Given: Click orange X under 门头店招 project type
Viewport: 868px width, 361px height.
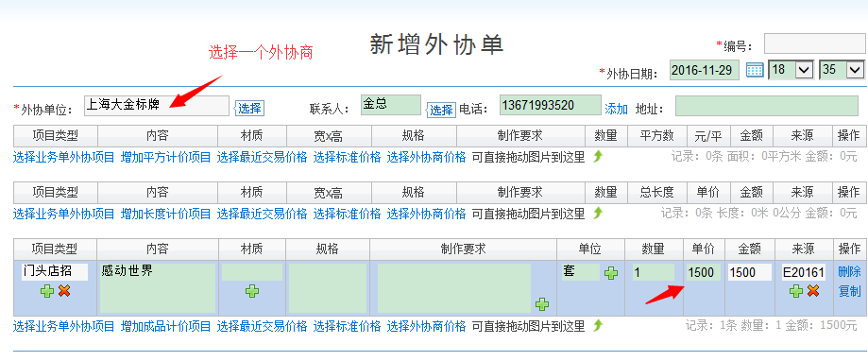Looking at the screenshot, I should [x=64, y=291].
